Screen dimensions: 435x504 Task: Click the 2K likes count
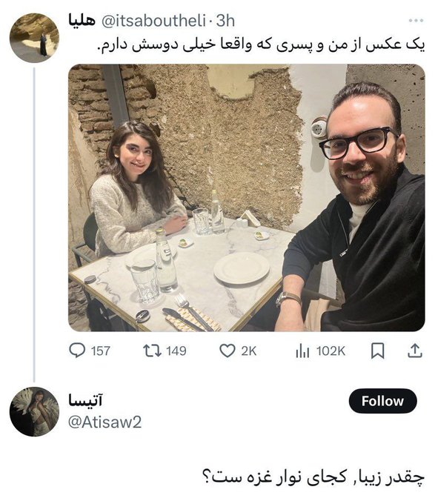tap(249, 351)
